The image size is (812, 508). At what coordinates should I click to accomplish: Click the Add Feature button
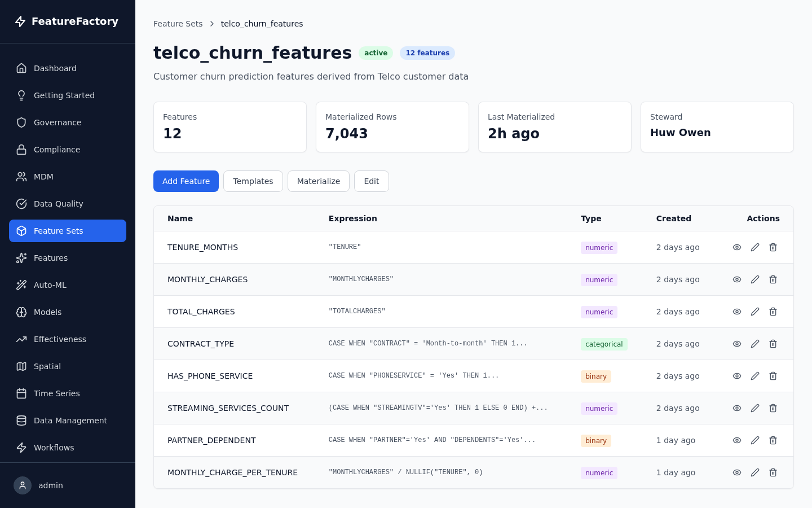[x=186, y=181]
